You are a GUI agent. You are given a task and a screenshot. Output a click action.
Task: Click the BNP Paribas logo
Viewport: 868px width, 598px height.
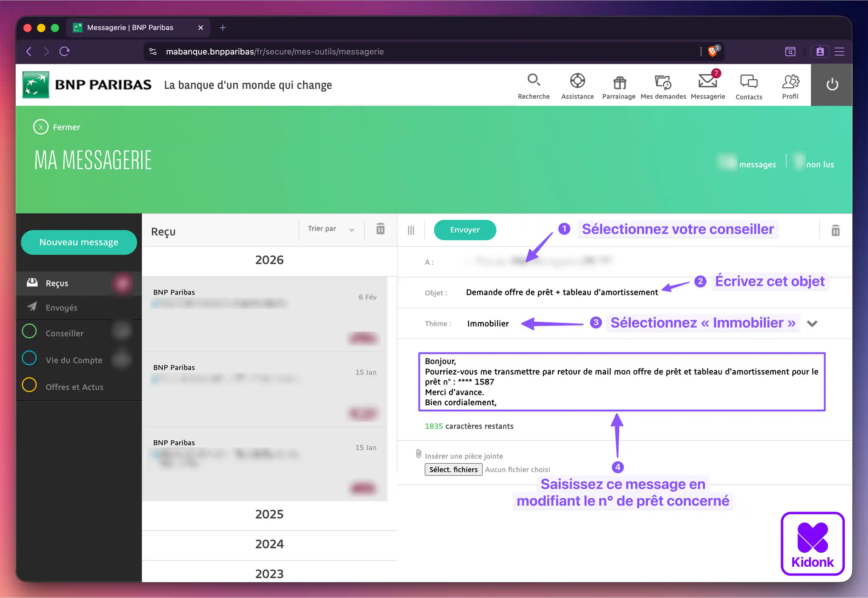(x=87, y=85)
